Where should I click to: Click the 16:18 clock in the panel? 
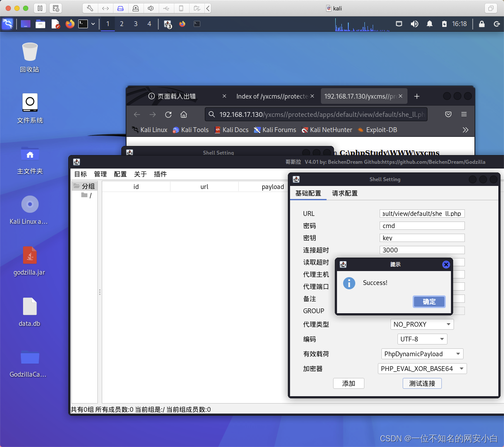coord(459,24)
